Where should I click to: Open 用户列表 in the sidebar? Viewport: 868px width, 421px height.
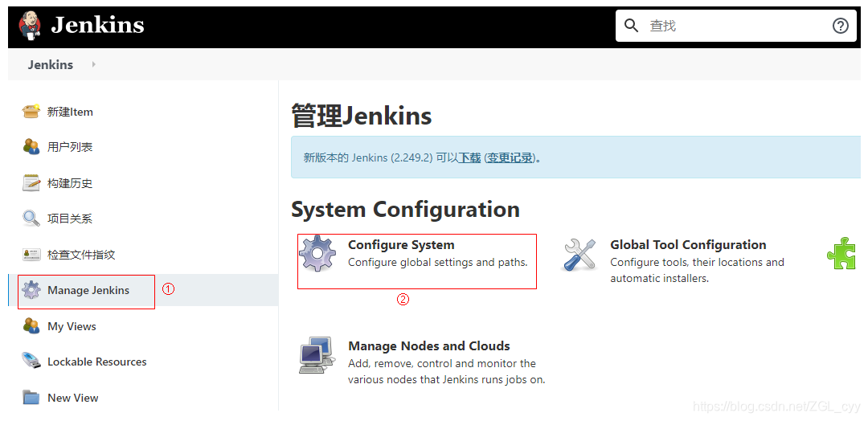[x=70, y=147]
